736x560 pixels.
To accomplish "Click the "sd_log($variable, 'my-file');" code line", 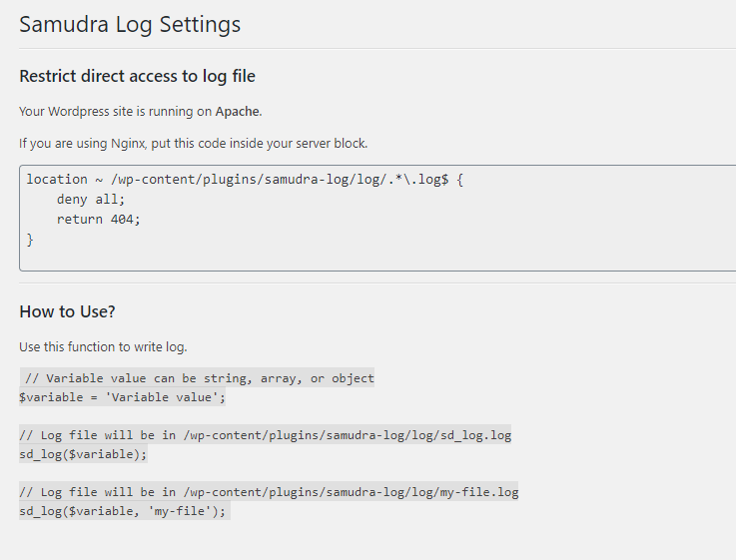I will pos(123,511).
